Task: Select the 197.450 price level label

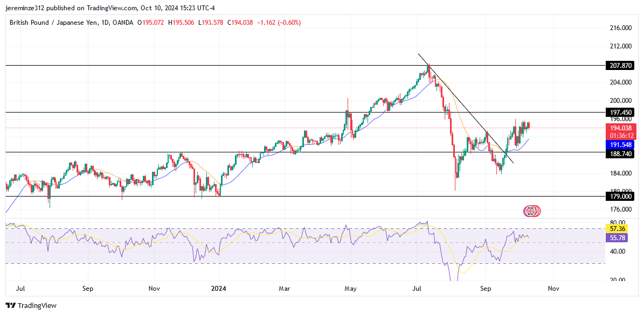Action: click(x=620, y=112)
